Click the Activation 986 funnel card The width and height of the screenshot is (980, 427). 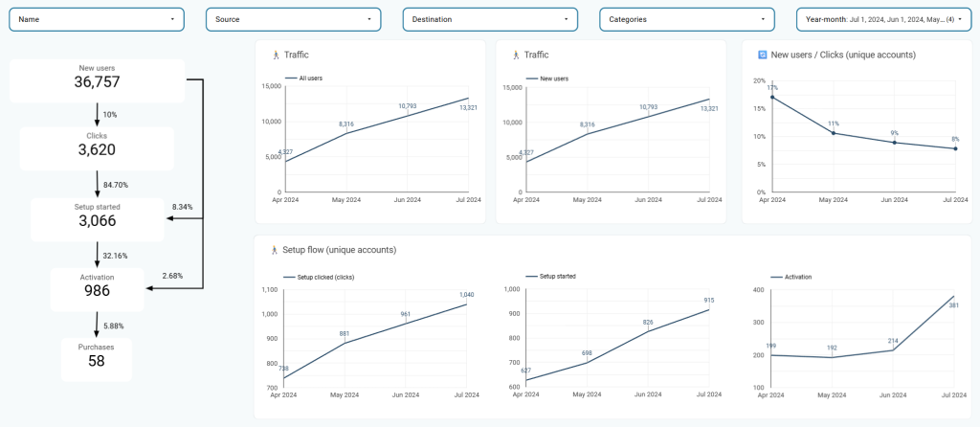click(97, 288)
